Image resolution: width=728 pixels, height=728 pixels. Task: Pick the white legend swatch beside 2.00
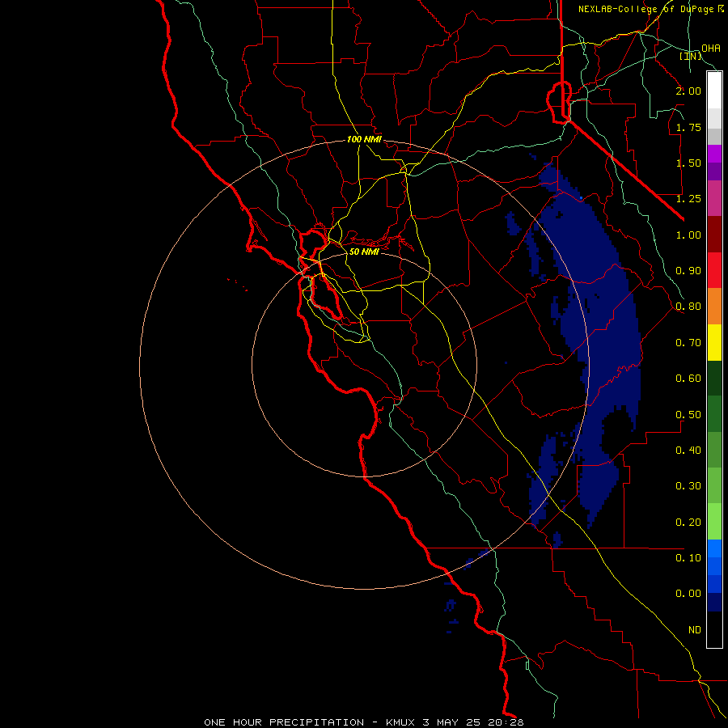[x=714, y=91]
